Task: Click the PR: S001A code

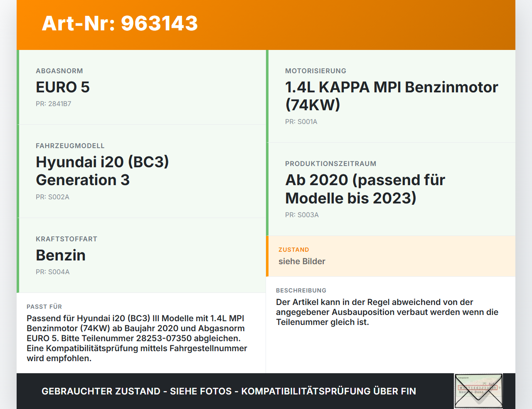Action: pos(301,122)
